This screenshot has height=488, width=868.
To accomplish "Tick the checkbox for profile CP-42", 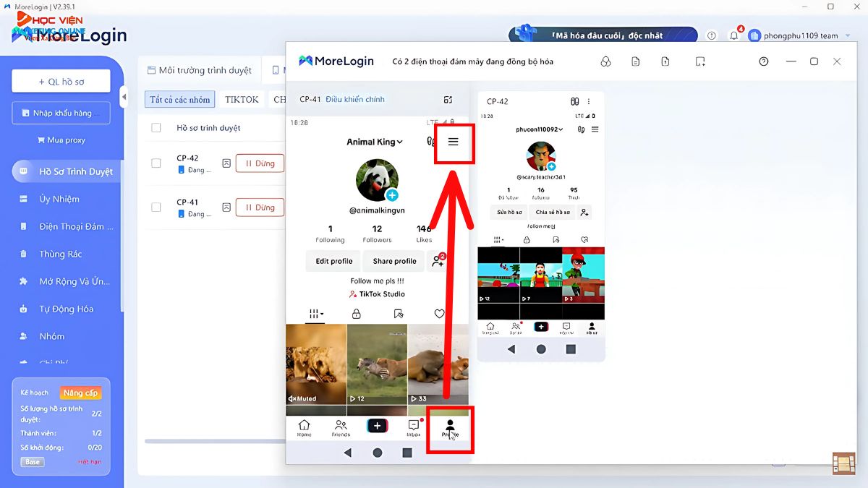I will coord(156,163).
